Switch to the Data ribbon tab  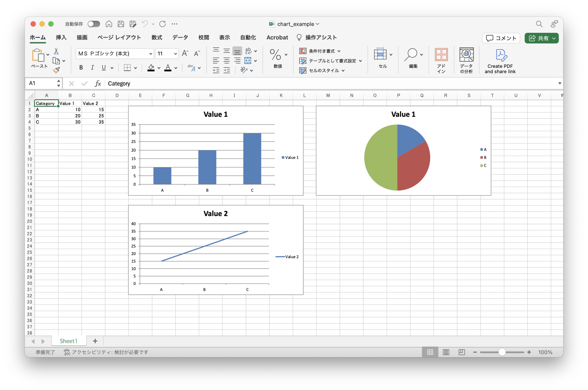(180, 38)
